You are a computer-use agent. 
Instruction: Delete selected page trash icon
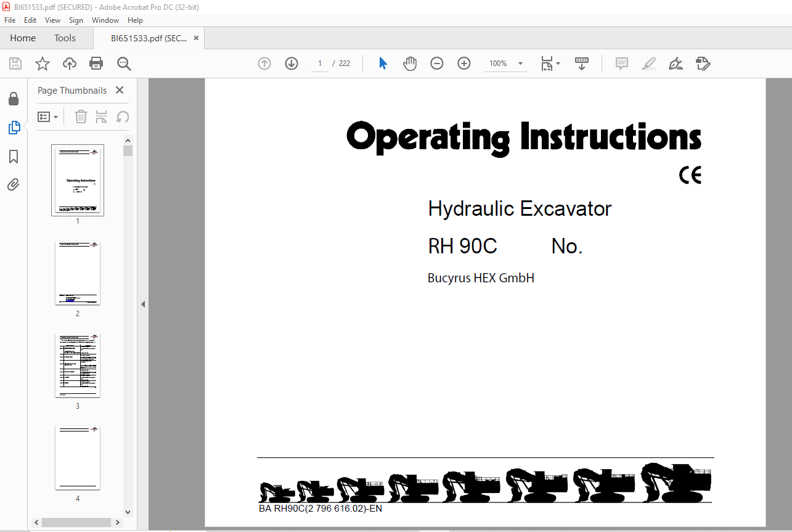(81, 117)
